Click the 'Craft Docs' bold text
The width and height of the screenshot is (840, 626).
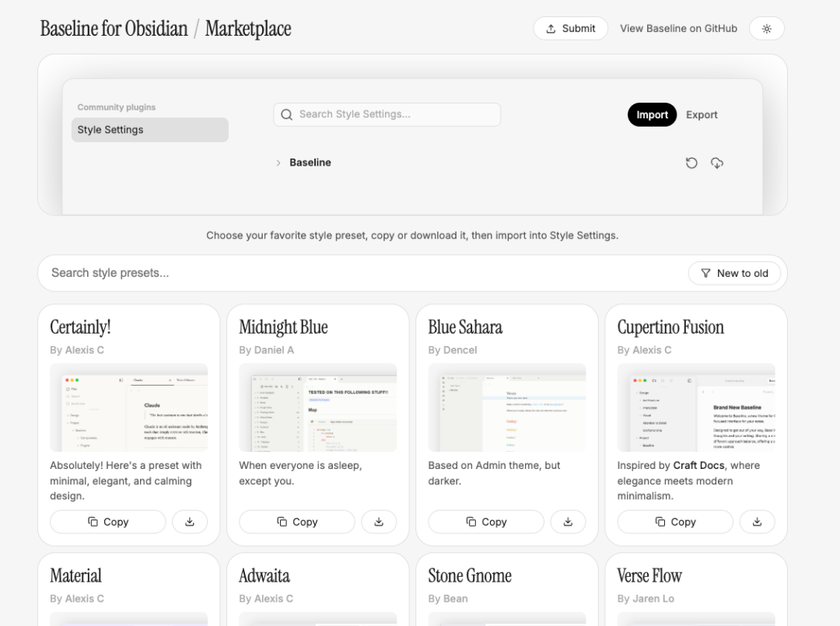(x=698, y=465)
